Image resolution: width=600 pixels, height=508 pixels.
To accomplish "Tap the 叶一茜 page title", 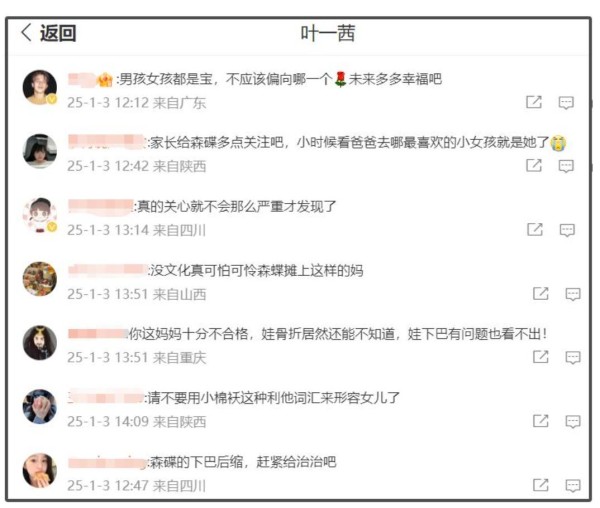I will pos(328,33).
